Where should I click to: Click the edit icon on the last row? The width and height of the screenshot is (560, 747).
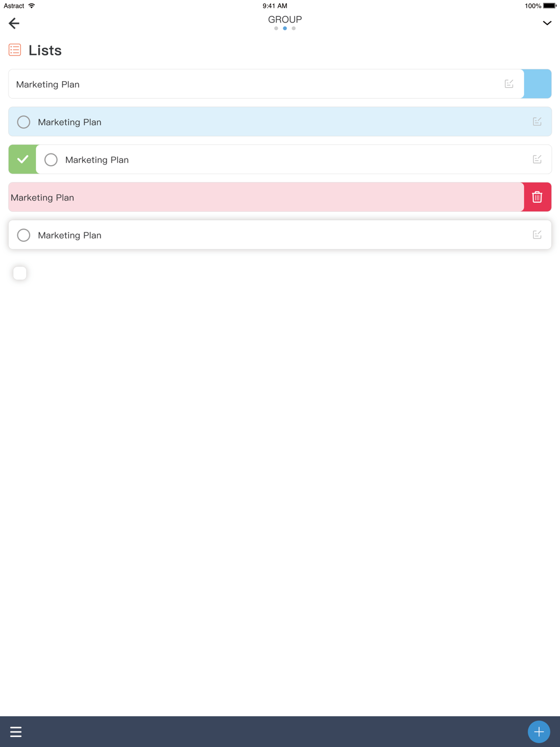tap(537, 235)
